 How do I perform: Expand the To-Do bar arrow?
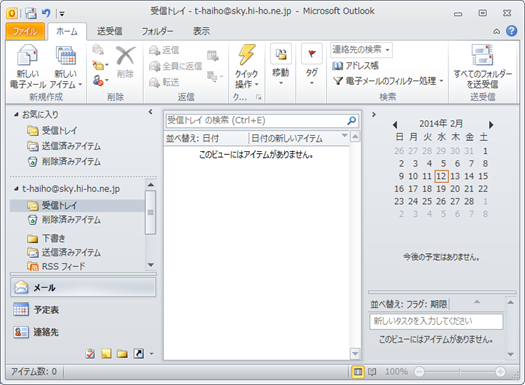pyautogui.click(x=374, y=114)
